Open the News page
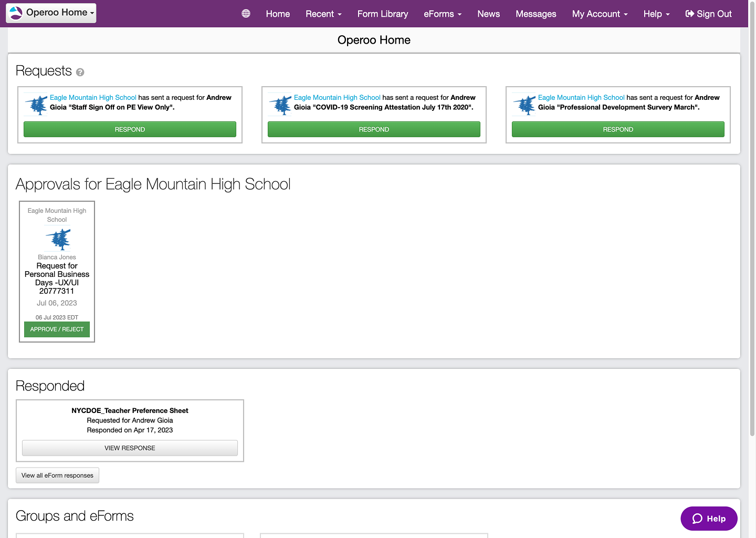 488,14
